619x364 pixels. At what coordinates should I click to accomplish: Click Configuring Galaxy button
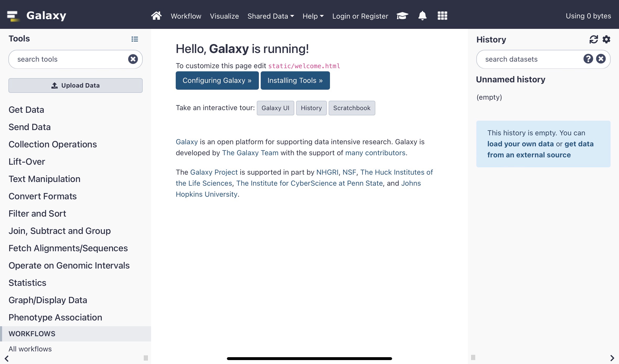pos(217,81)
